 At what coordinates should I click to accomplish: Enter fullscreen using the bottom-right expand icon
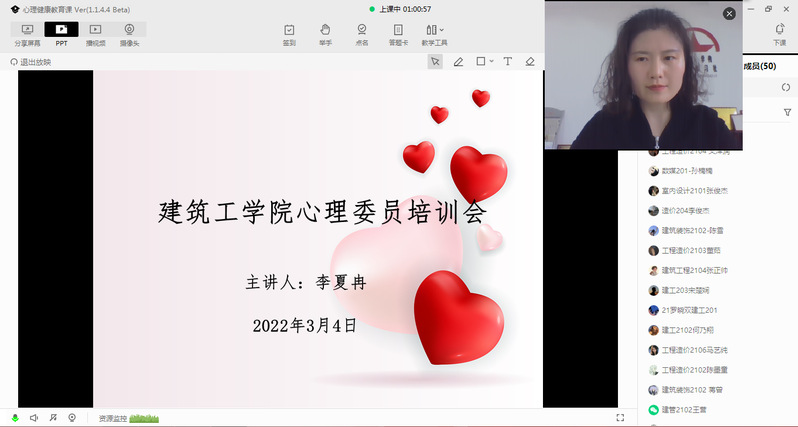620,417
